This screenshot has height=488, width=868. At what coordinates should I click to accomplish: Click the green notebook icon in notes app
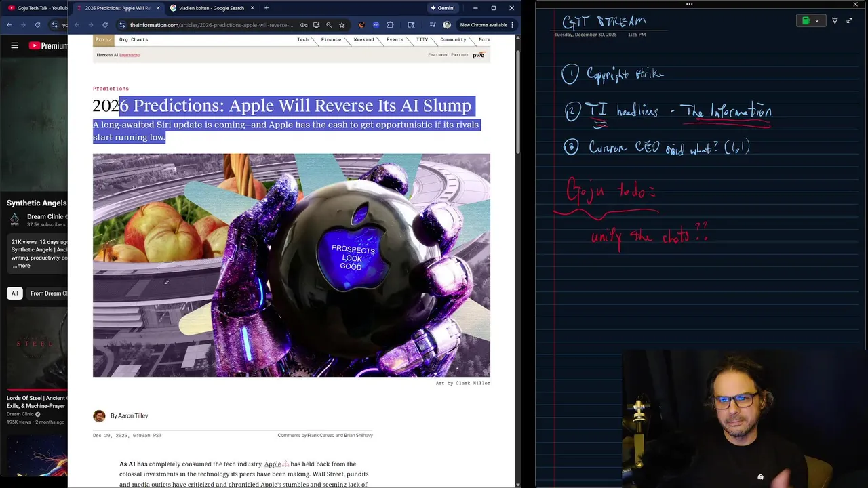[x=806, y=21]
